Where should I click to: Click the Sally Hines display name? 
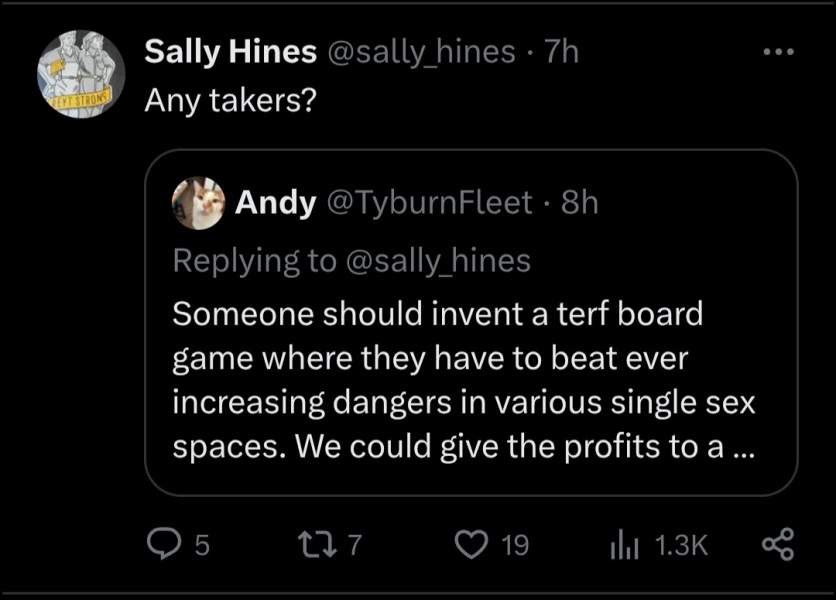230,52
